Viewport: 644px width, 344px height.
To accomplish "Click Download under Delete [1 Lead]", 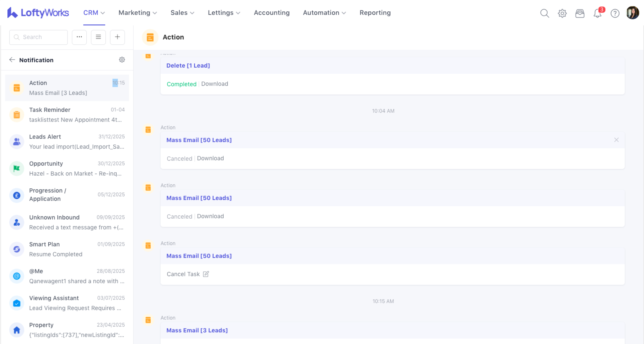I will (215, 84).
